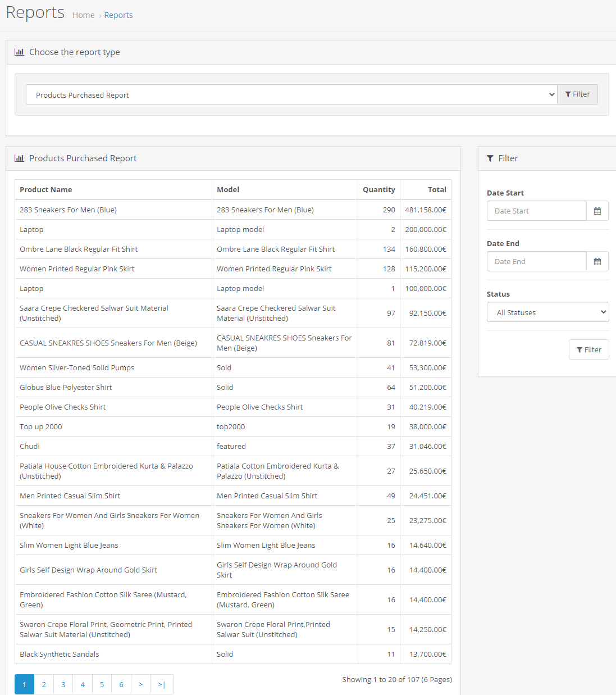This screenshot has height=695, width=616.
Task: Click the Quantity column header
Action: pyautogui.click(x=379, y=189)
